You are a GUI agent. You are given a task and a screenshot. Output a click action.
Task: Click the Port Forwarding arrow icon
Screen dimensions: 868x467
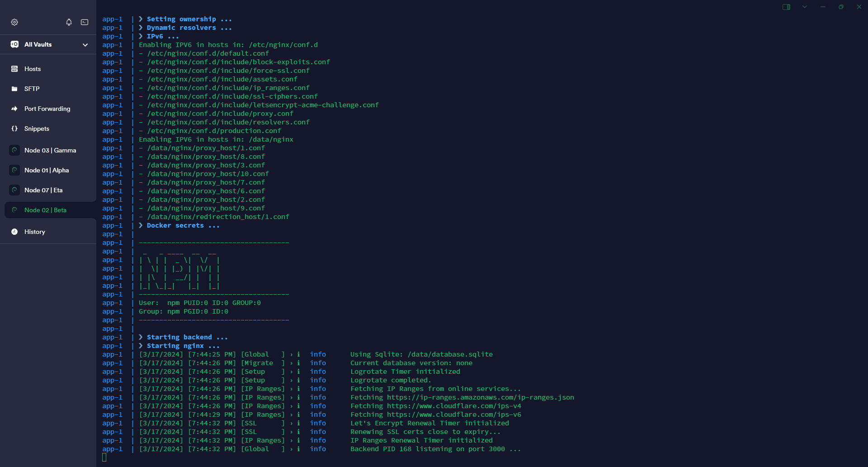click(14, 109)
